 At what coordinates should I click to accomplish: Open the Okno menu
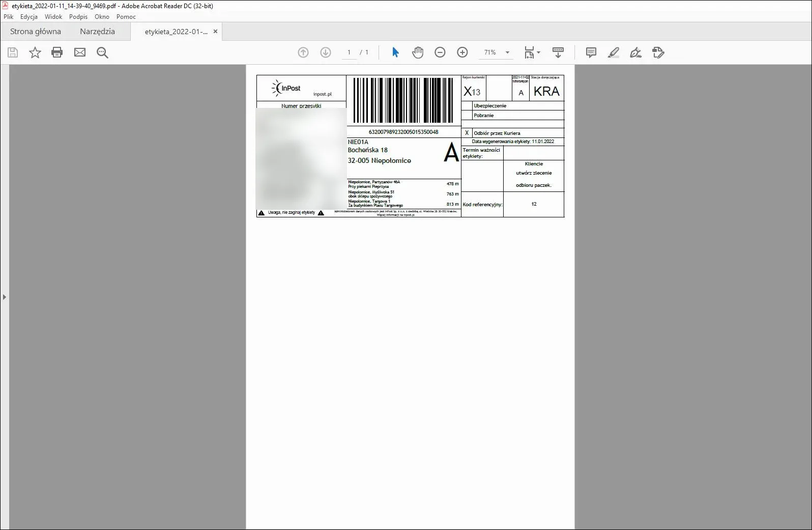102,17
